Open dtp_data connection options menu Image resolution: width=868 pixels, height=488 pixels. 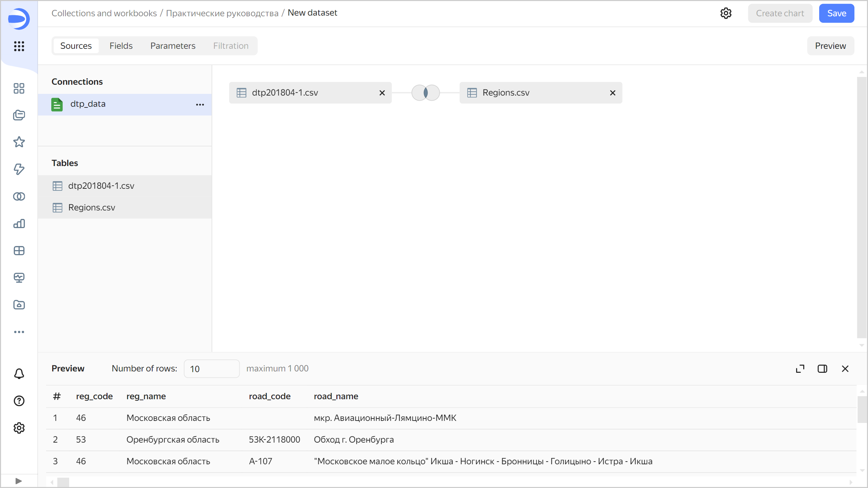click(x=200, y=104)
